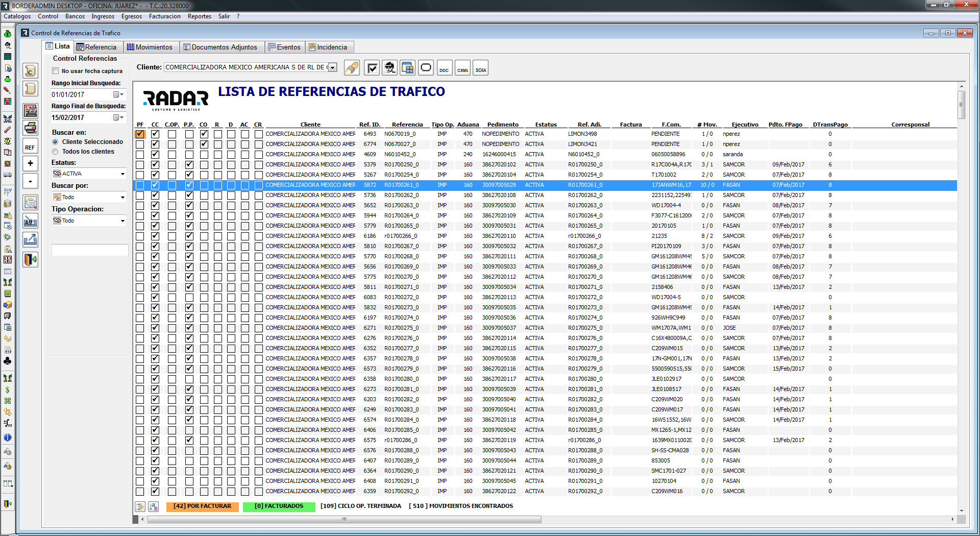Viewport: 980px width, 536px height.
Task: Click the SOIA toolbar button
Action: click(x=481, y=68)
